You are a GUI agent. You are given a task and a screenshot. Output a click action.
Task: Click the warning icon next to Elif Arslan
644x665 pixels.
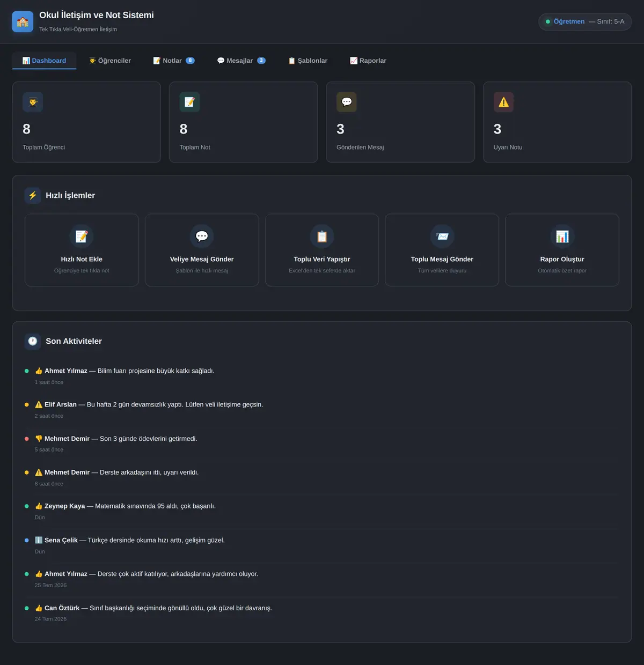[39, 405]
